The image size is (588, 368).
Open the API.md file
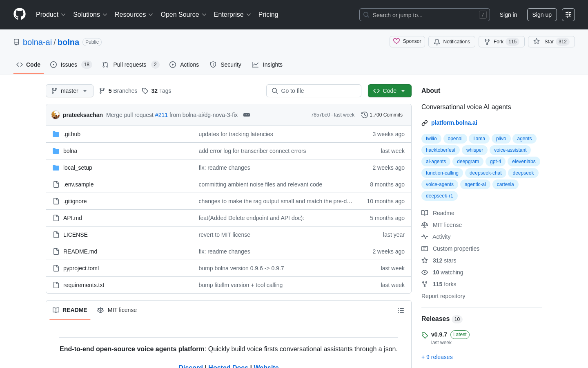pos(73,218)
